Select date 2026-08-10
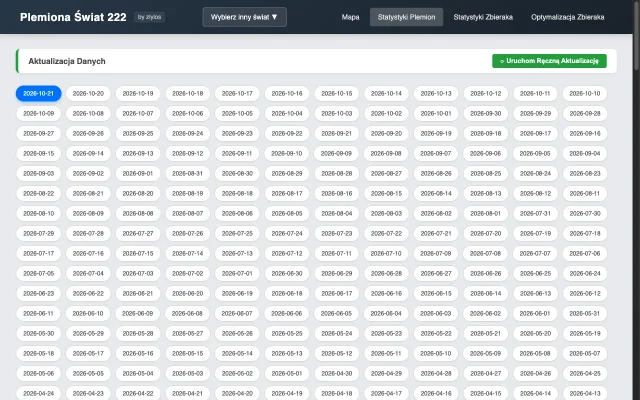 pyautogui.click(x=38, y=213)
